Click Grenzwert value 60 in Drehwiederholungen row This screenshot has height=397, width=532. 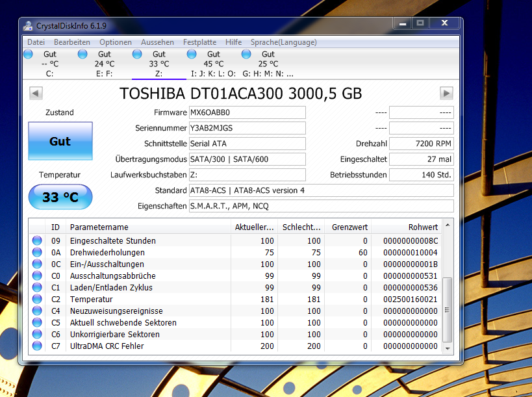pyautogui.click(x=362, y=253)
